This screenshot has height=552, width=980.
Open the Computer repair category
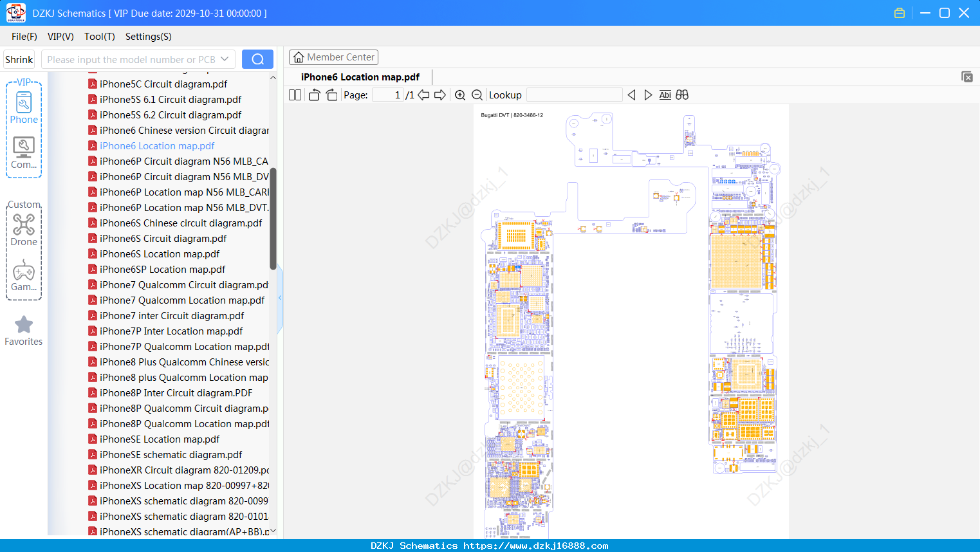[x=24, y=152]
